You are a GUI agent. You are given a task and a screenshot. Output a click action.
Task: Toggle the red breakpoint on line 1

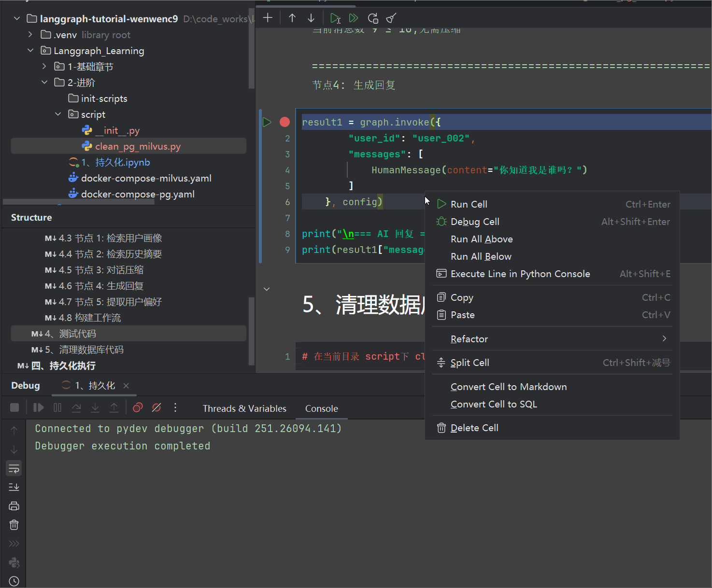(285, 122)
